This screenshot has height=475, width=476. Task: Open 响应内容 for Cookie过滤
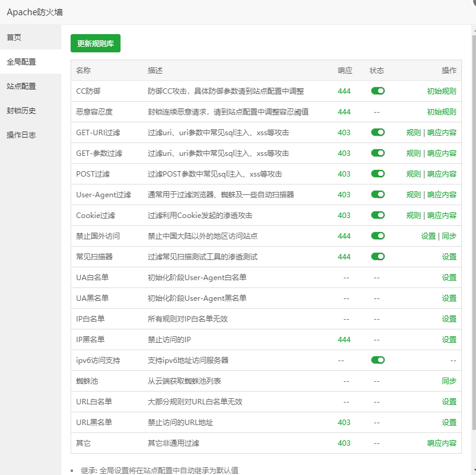442,215
